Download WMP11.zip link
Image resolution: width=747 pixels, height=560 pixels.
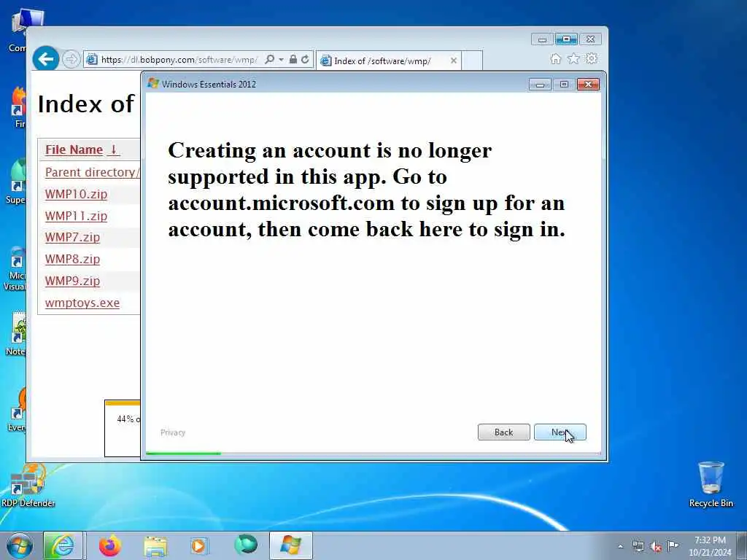point(76,216)
